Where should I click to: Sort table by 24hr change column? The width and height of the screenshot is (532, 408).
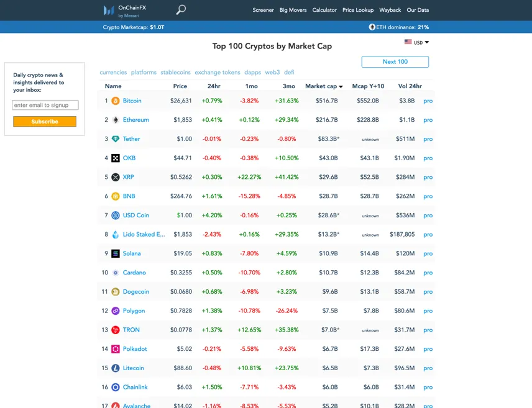click(214, 86)
